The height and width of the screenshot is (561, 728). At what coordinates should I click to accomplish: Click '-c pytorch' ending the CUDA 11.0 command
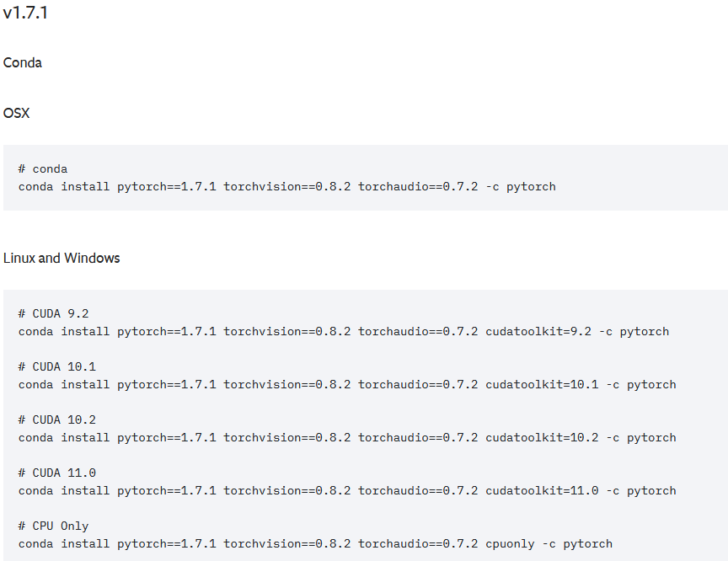click(x=641, y=491)
